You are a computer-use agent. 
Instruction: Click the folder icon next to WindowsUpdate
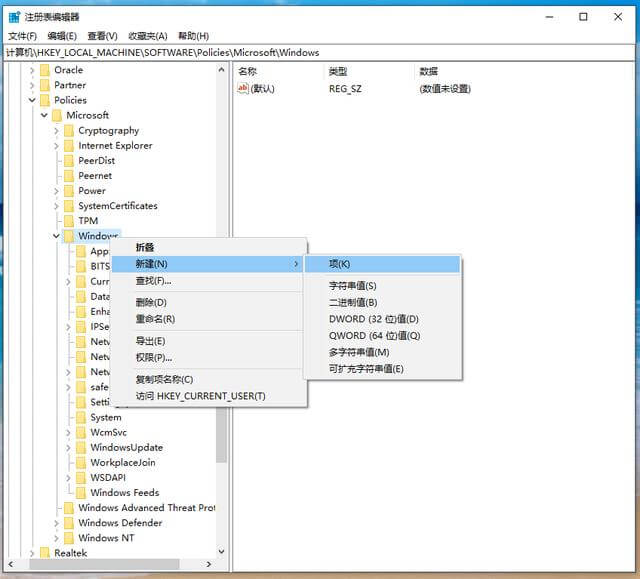pos(80,448)
